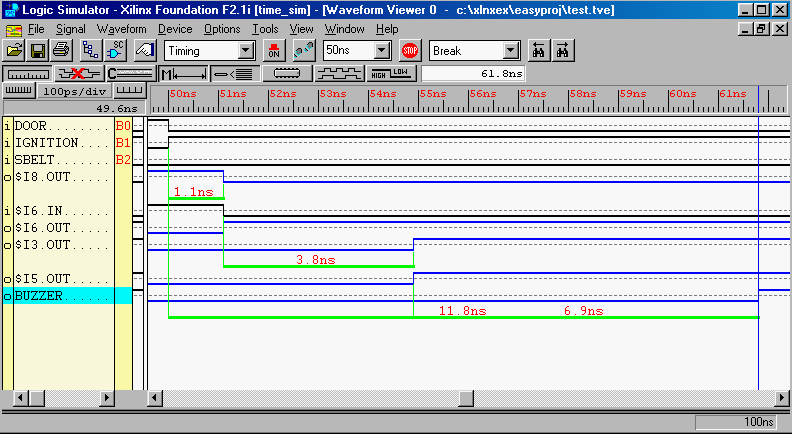792x434 pixels.
Task: Click the Open file folder icon
Action: (15, 50)
